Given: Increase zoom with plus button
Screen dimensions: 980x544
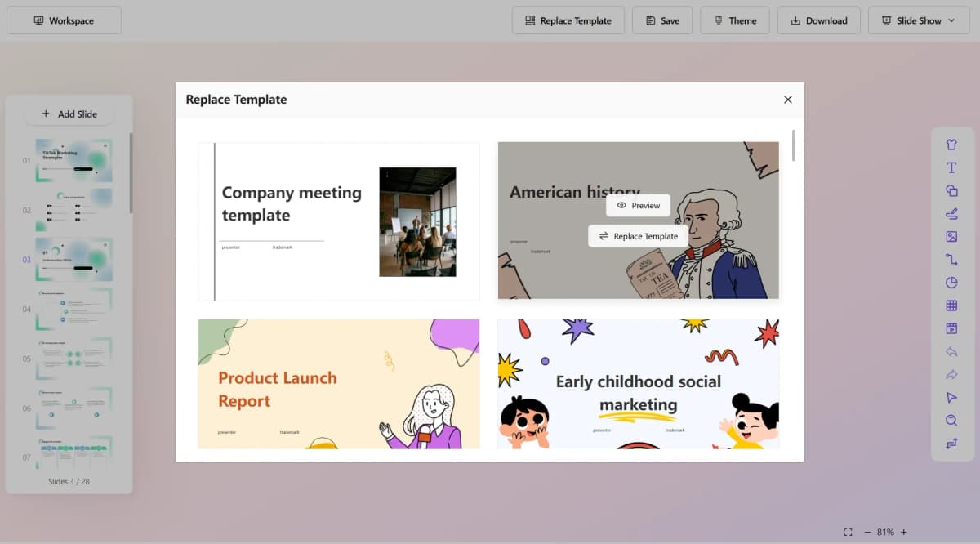Looking at the screenshot, I should [904, 532].
